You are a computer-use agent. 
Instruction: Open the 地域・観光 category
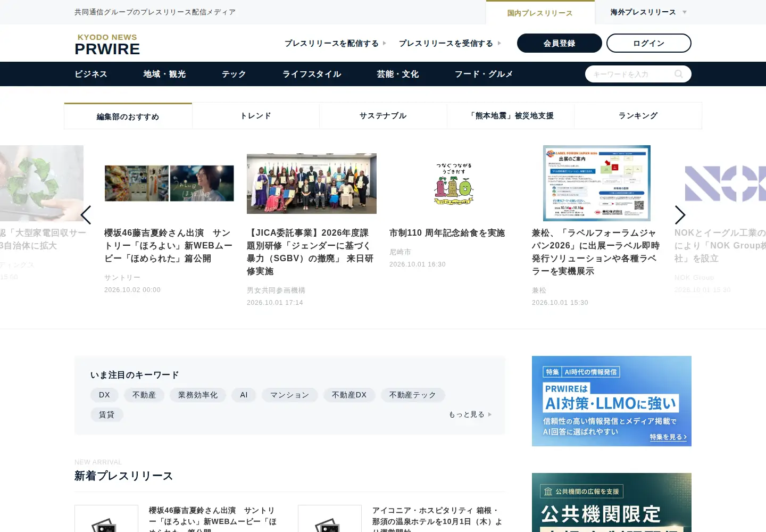pyautogui.click(x=164, y=74)
